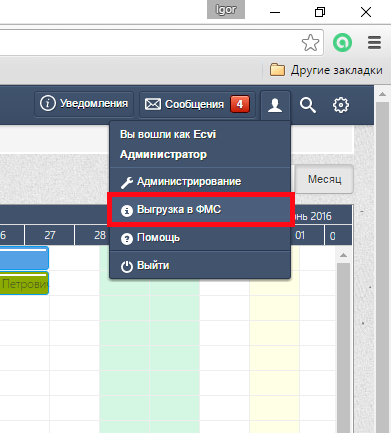This screenshot has width=391, height=433.
Task: Click the page scrollbar up arrow
Action: 382,94
